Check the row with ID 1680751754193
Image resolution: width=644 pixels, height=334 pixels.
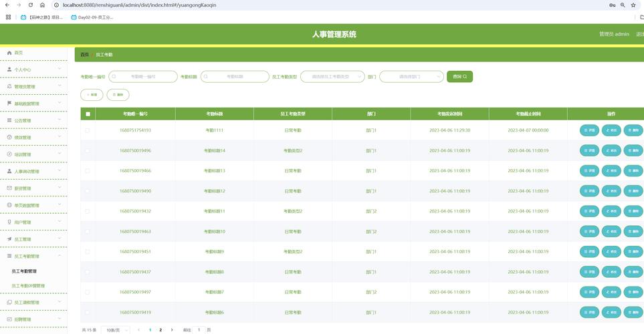[88, 130]
